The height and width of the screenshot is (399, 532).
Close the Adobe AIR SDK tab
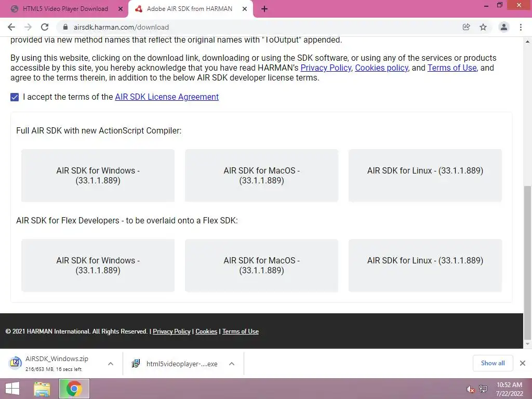[245, 9]
